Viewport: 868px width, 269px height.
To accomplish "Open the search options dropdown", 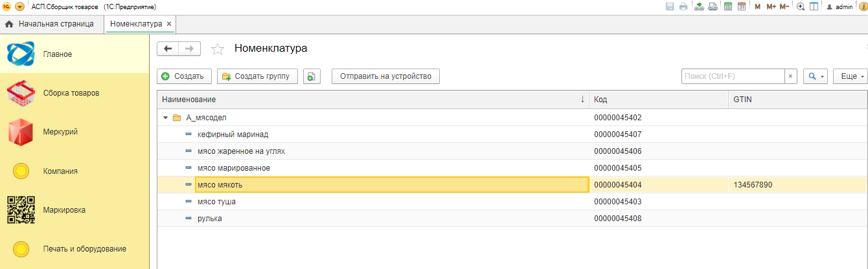I will (x=815, y=76).
